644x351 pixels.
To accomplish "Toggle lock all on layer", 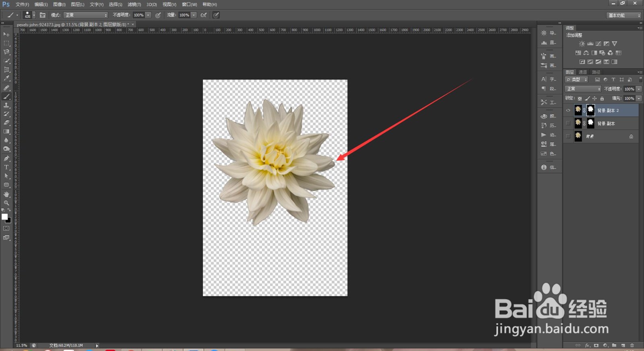I will (602, 99).
